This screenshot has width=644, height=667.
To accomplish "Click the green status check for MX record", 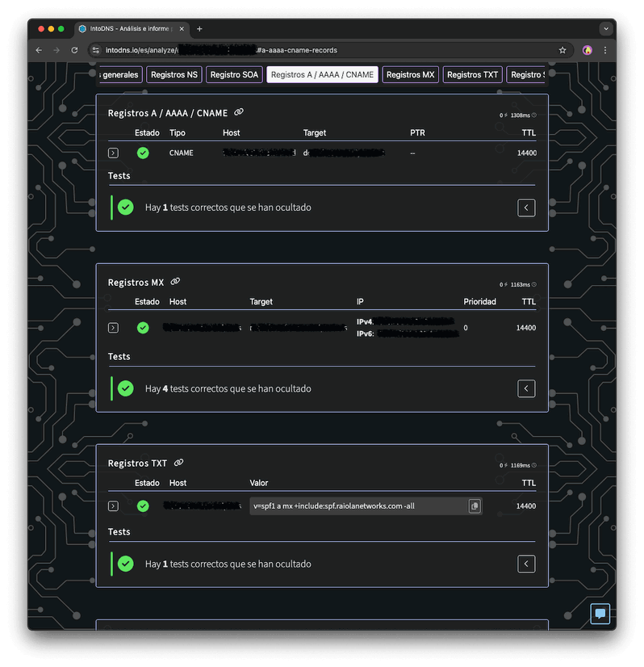I will pos(143,328).
